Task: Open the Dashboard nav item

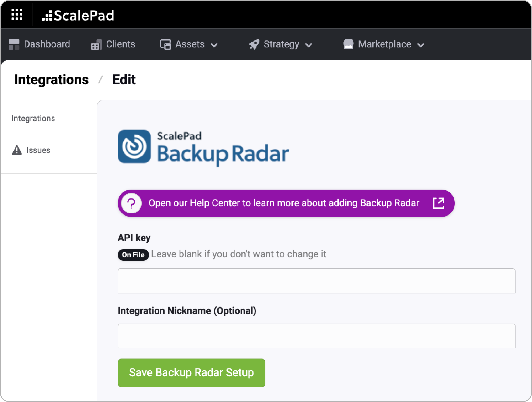Action: click(x=39, y=44)
